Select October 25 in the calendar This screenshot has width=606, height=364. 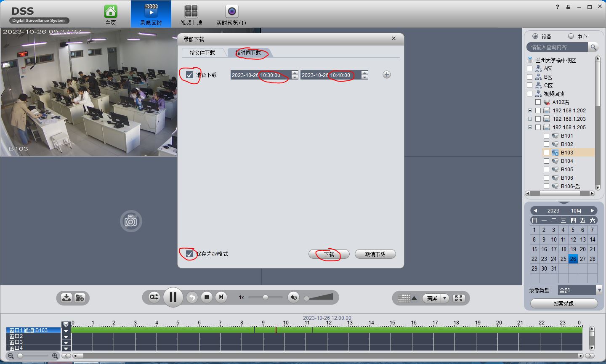click(x=563, y=259)
